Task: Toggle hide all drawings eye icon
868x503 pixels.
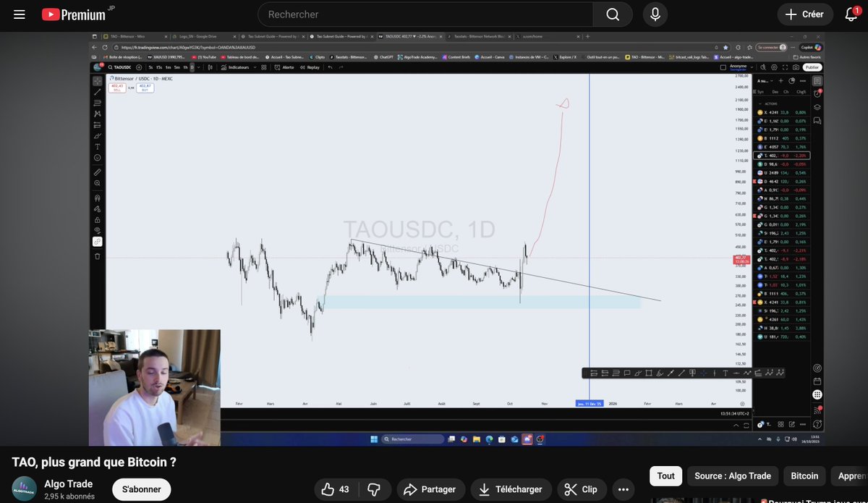Action: [97, 230]
